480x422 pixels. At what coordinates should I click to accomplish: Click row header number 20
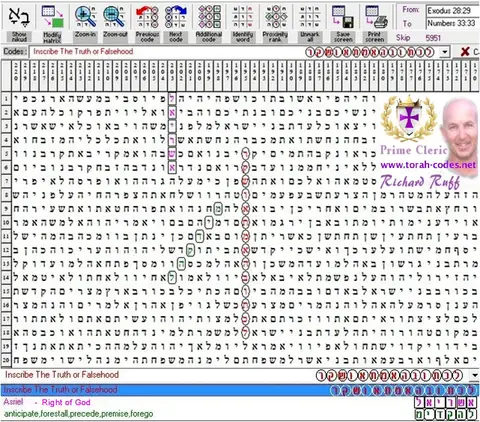tap(6, 360)
